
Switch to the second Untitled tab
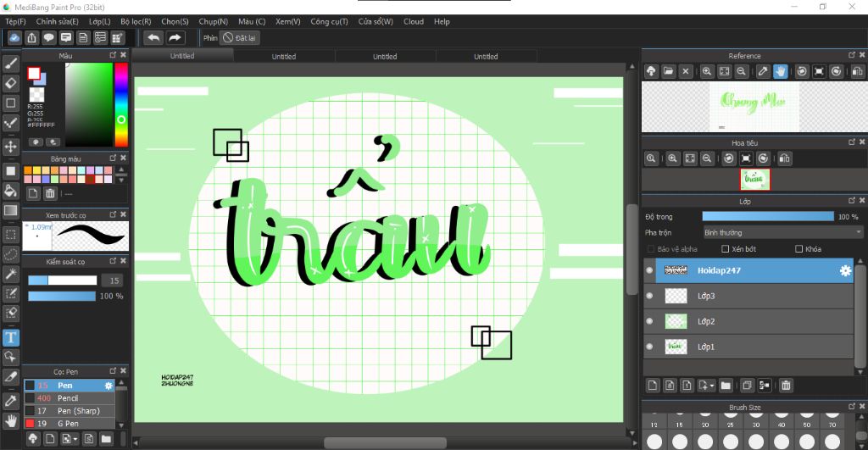coord(284,57)
